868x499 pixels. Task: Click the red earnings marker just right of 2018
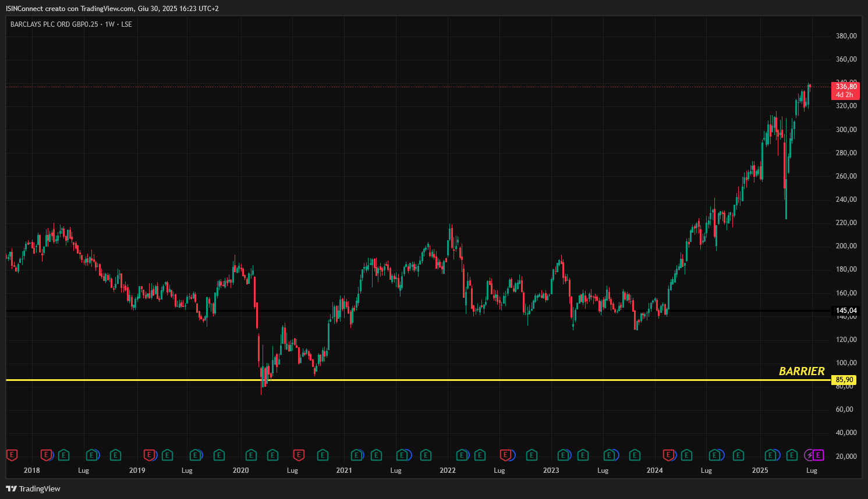point(46,455)
